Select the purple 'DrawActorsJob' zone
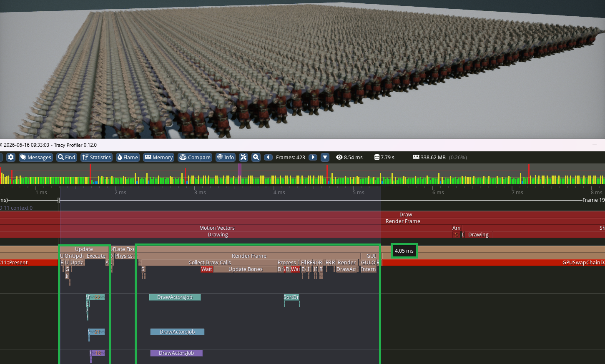Image resolution: width=605 pixels, height=364 pixels. click(176, 353)
